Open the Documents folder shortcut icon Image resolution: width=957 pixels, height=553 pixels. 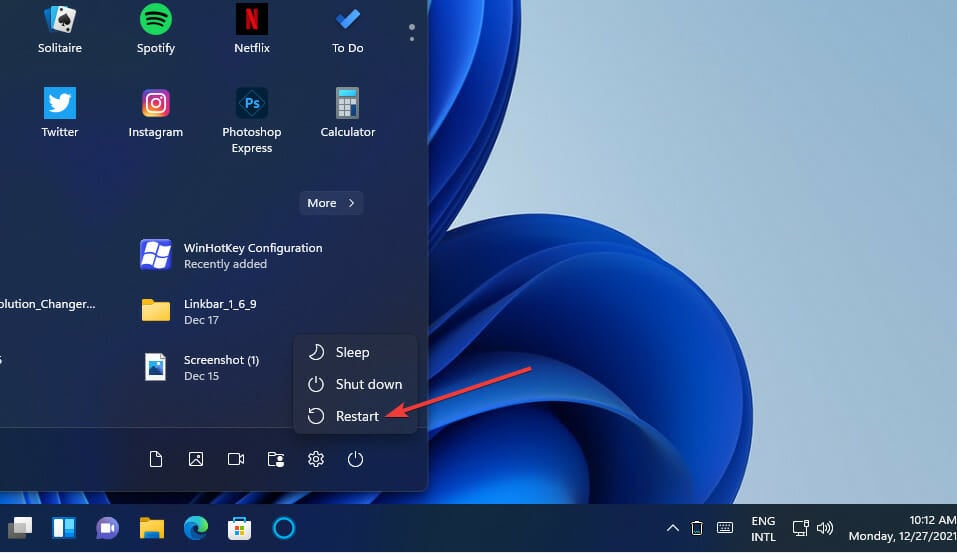(x=156, y=459)
